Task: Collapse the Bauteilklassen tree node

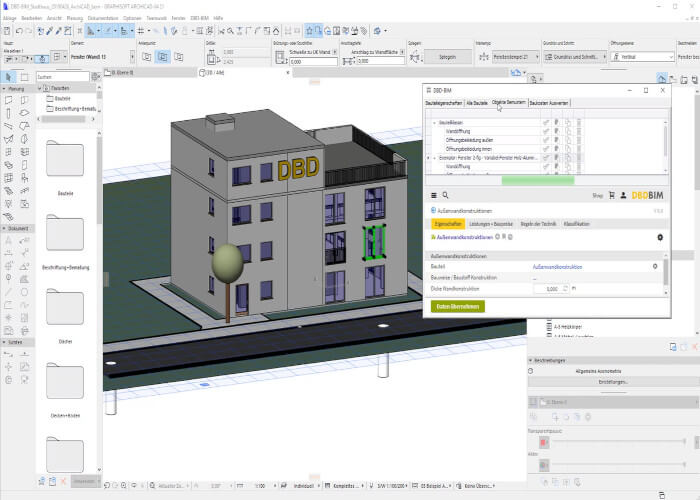Action: point(434,122)
